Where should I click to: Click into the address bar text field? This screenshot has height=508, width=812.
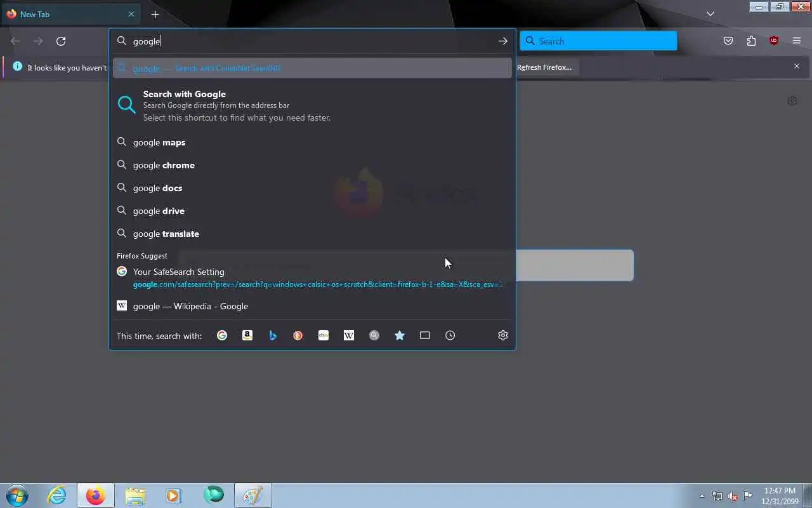[x=311, y=41]
